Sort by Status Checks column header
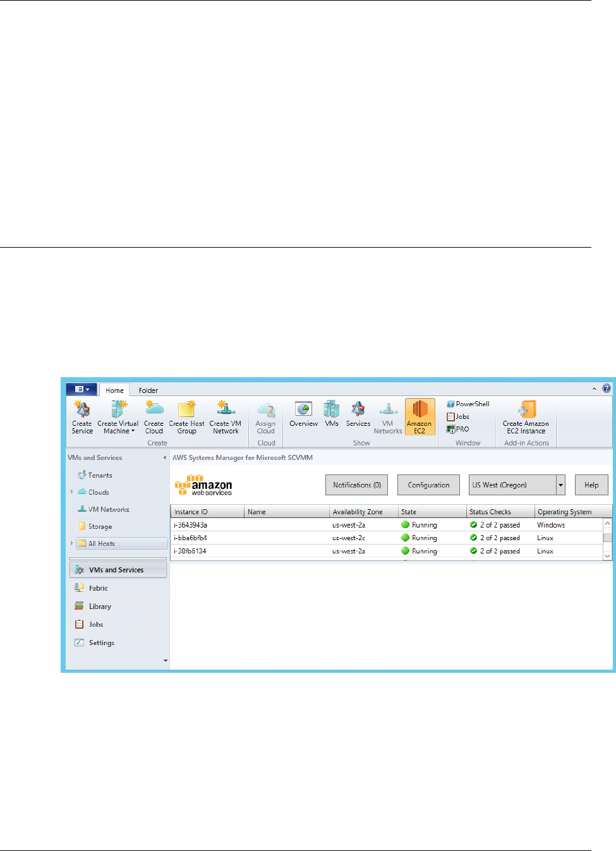Screen dimensions: 616x851 [500, 512]
